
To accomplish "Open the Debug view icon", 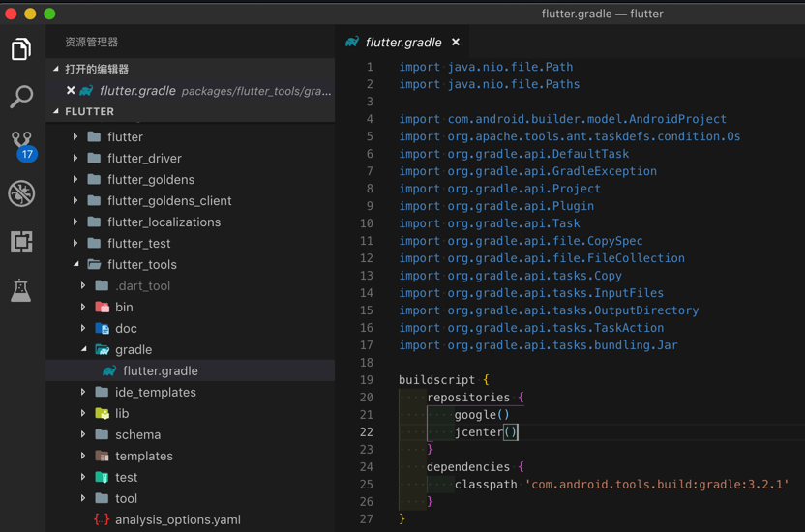I will [21, 193].
